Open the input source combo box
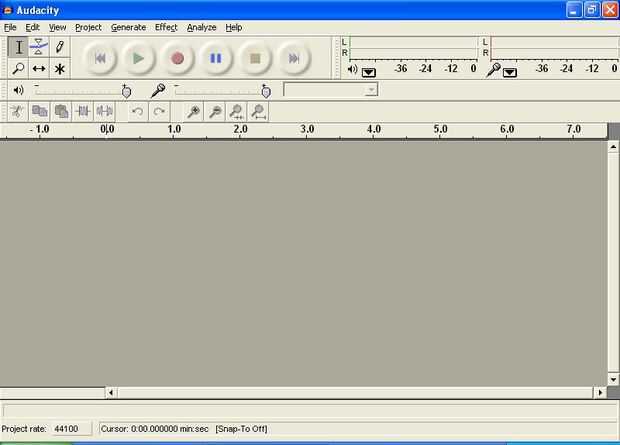Image resolution: width=620 pixels, height=445 pixels. [331, 90]
